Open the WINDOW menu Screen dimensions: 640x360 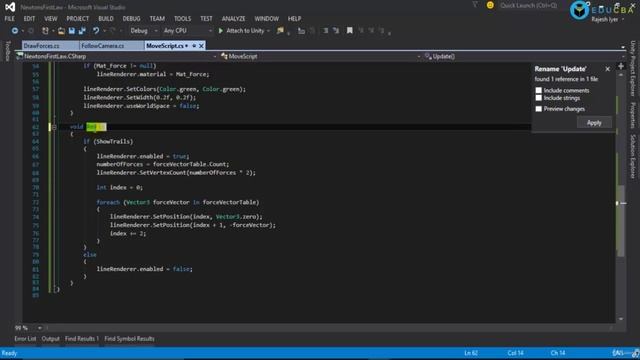tap(267, 19)
